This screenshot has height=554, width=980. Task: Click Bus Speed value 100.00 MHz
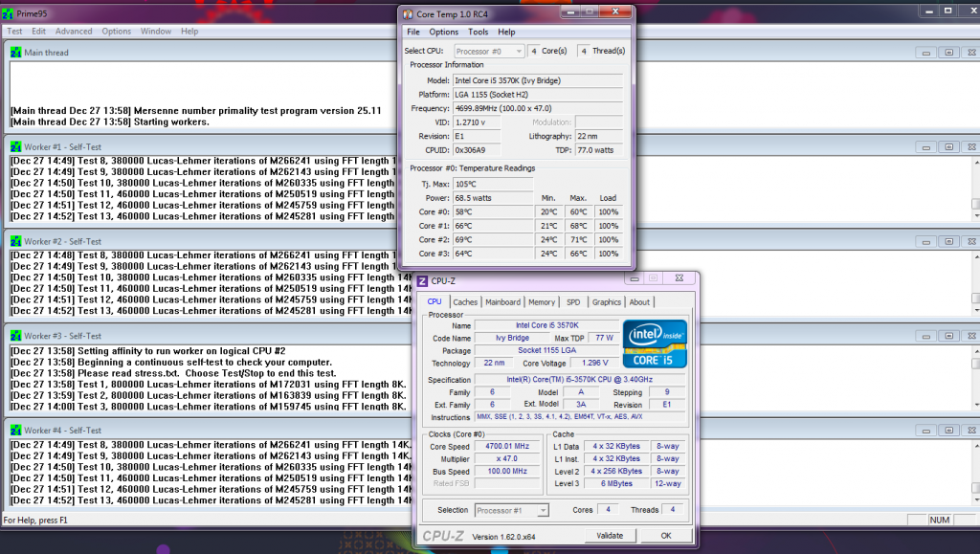[x=507, y=471]
